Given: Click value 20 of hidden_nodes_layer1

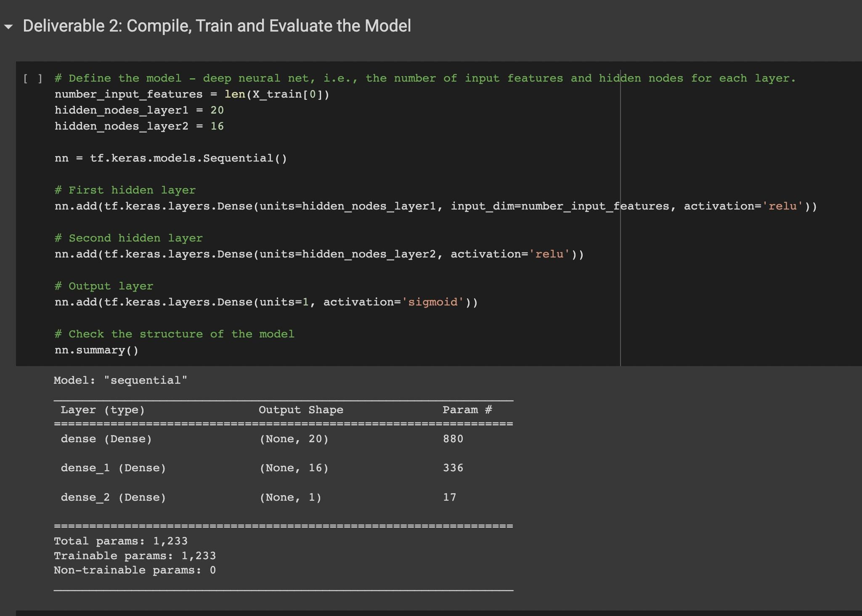Looking at the screenshot, I should coord(217,110).
